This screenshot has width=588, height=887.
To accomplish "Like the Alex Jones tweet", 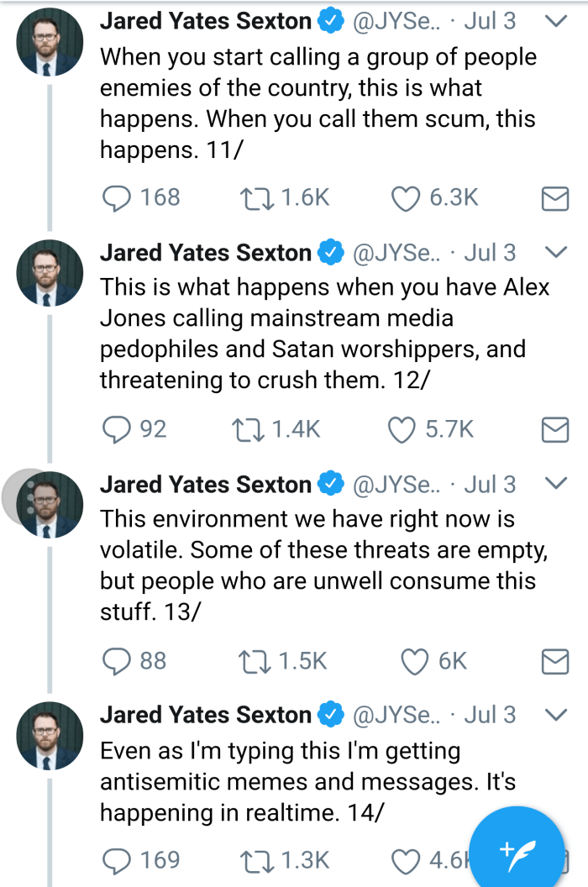I will [x=402, y=429].
